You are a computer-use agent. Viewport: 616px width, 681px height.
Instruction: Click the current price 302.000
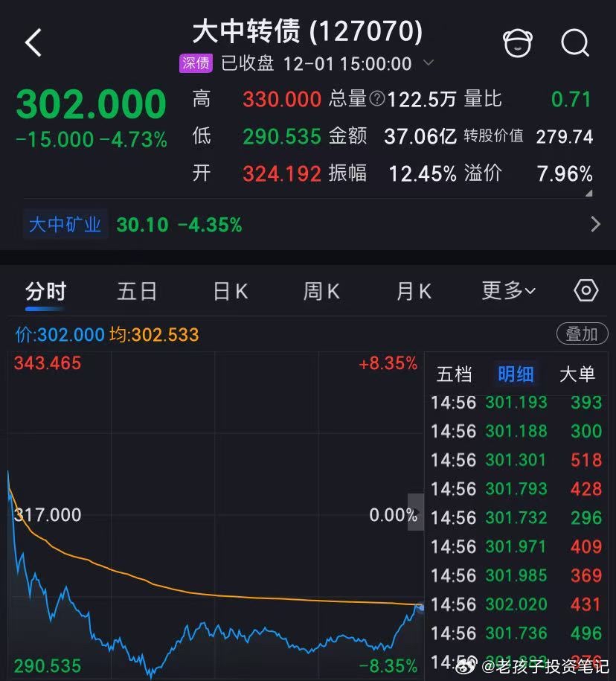(x=92, y=103)
